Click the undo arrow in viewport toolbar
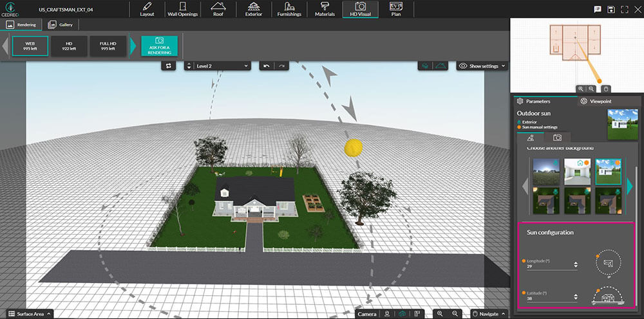The image size is (644, 319). [x=266, y=66]
